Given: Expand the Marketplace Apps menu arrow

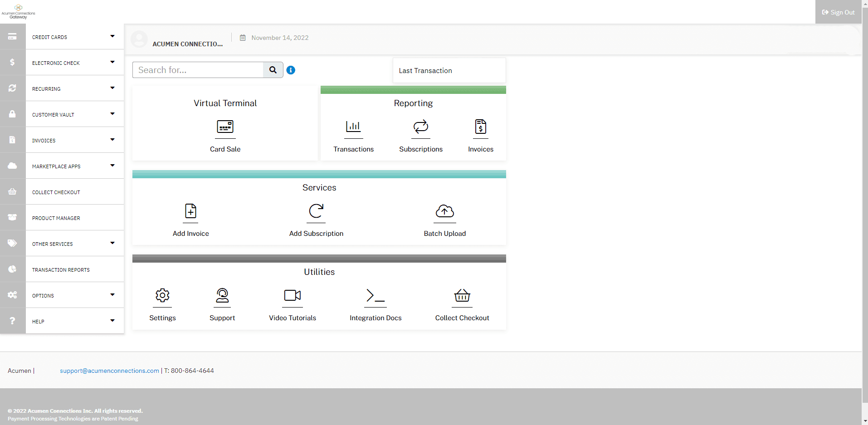Looking at the screenshot, I should point(112,166).
